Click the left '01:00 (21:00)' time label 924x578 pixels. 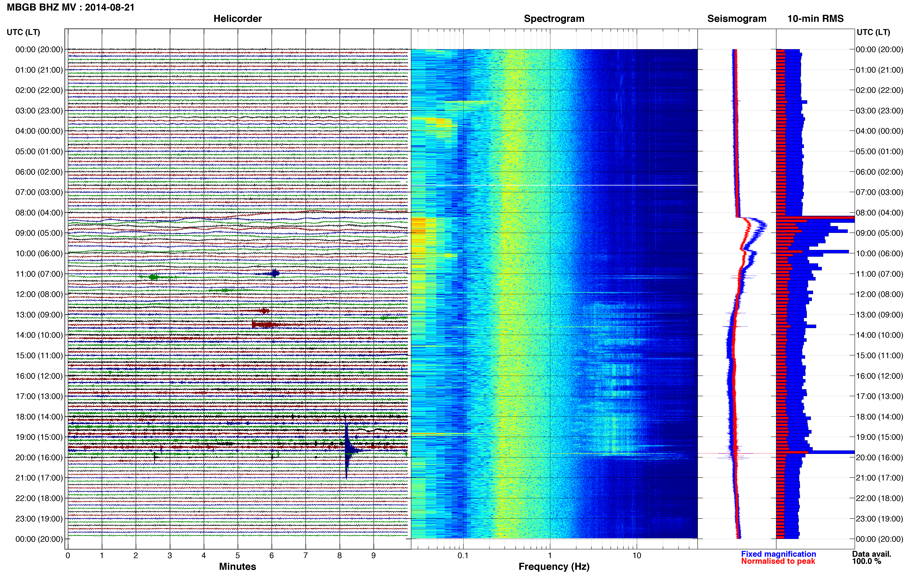click(39, 70)
